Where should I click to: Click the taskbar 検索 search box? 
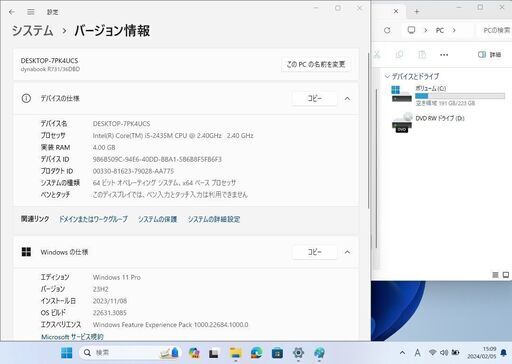[131, 353]
